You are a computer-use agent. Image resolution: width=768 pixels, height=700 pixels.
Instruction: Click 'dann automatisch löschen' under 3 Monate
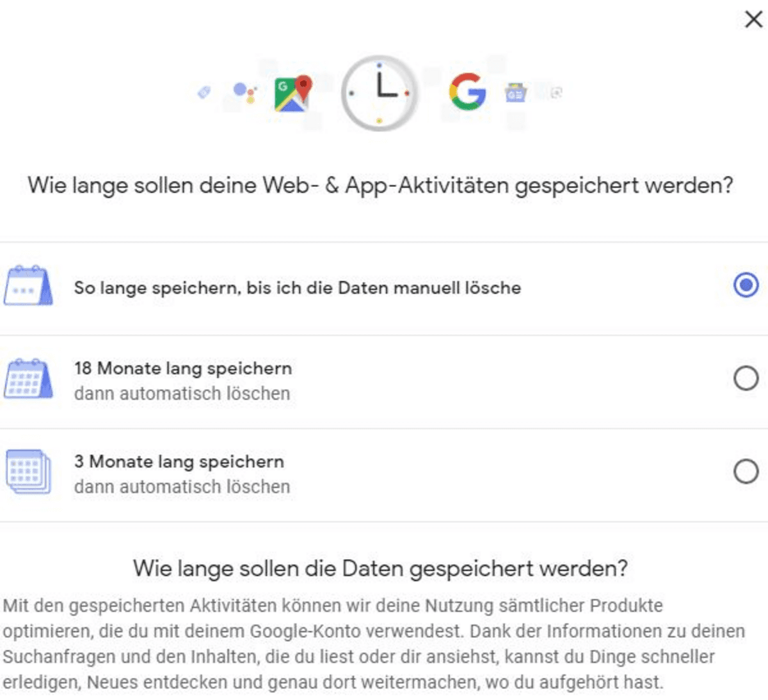click(x=182, y=487)
